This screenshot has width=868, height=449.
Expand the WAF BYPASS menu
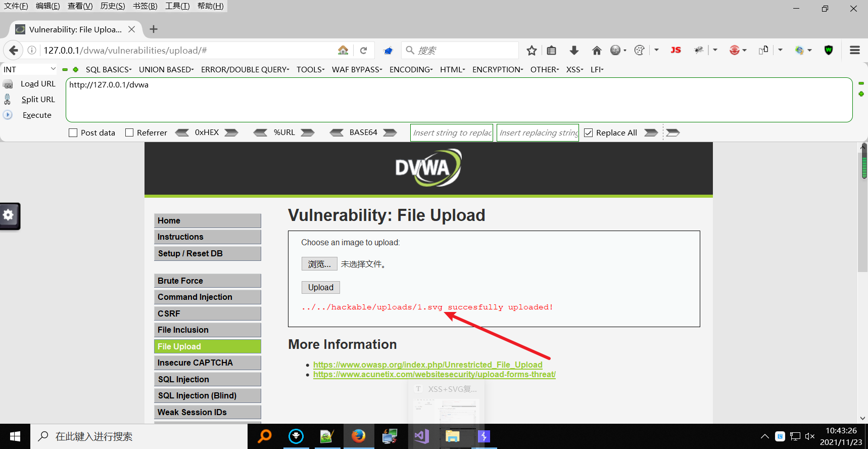click(357, 69)
